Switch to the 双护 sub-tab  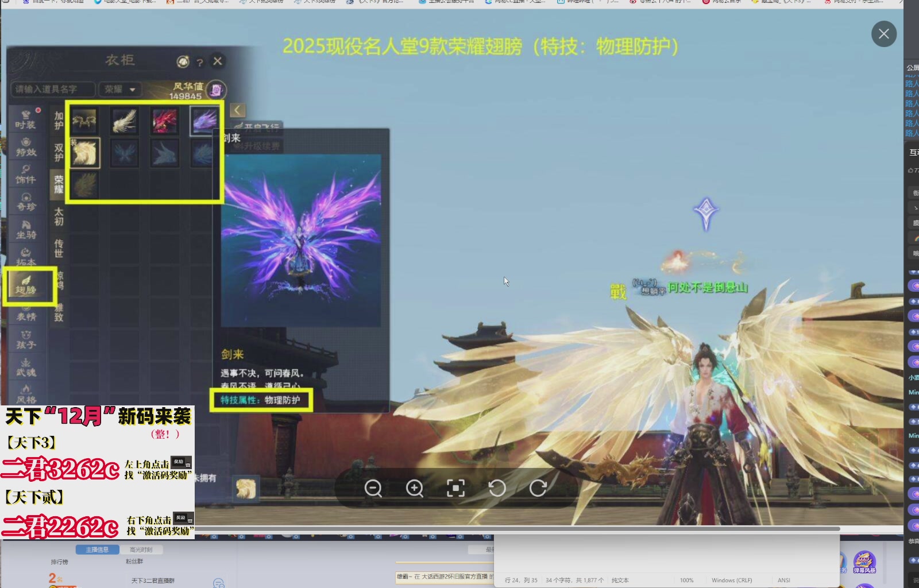coord(59,152)
